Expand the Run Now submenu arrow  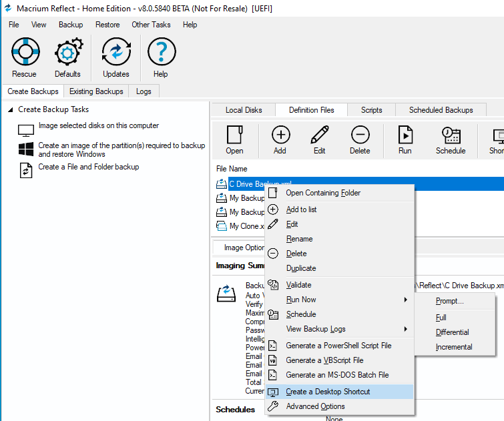(406, 300)
